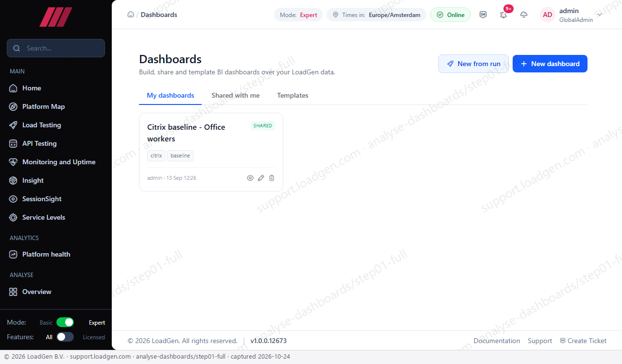
Task: Open the notifications bell with 9+ badge
Action: click(x=503, y=15)
